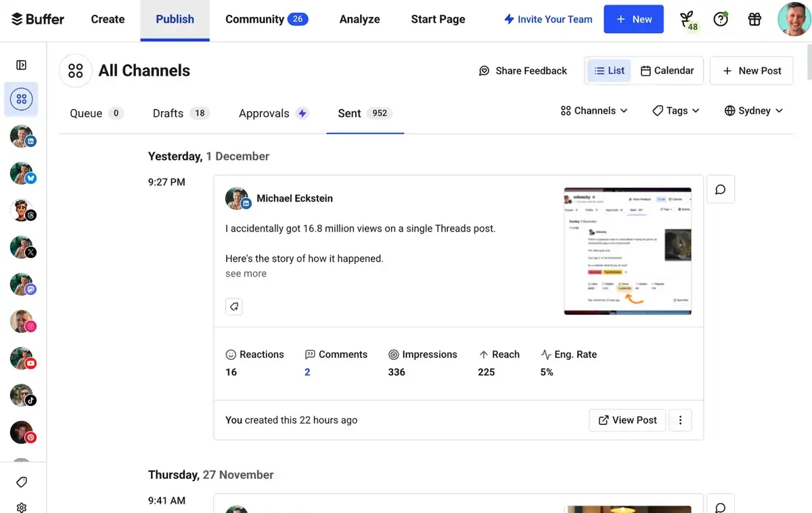Open comment bubble beside the LinkedIn post
This screenshot has width=812, height=513.
pos(720,189)
